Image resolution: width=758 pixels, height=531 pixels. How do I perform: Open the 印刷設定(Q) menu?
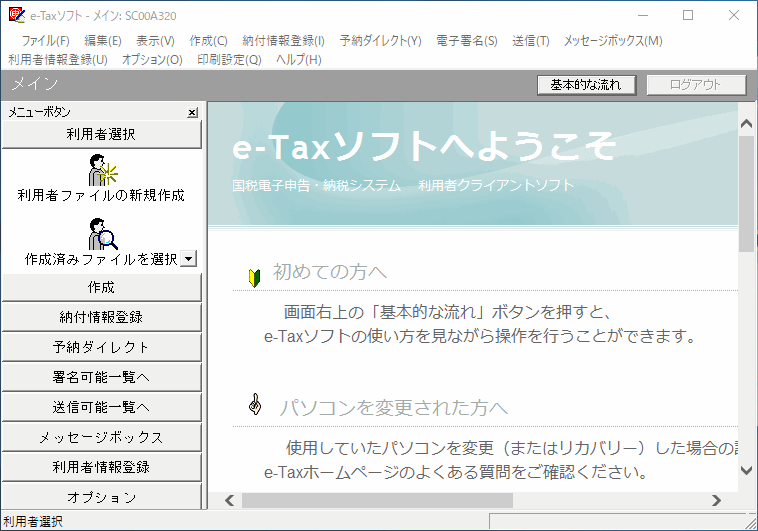point(229,60)
